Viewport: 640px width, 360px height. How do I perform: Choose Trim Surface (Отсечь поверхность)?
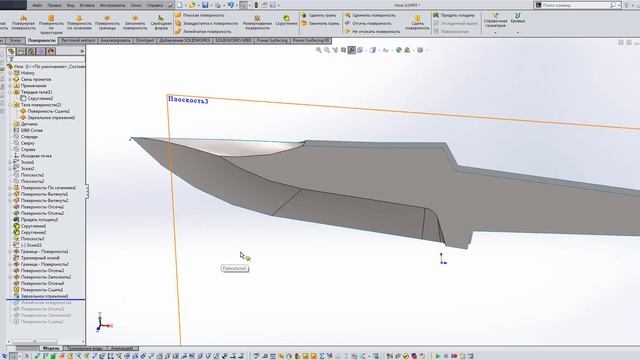click(x=367, y=23)
